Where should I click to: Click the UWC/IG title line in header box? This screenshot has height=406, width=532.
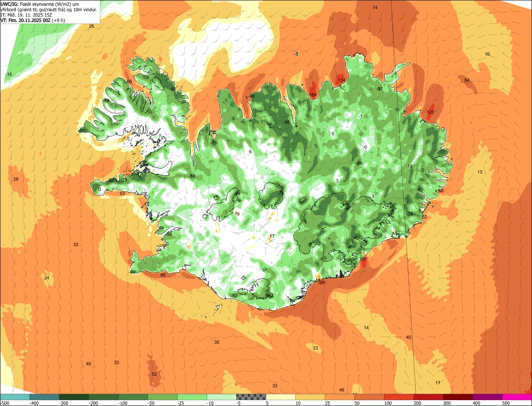click(40, 4)
